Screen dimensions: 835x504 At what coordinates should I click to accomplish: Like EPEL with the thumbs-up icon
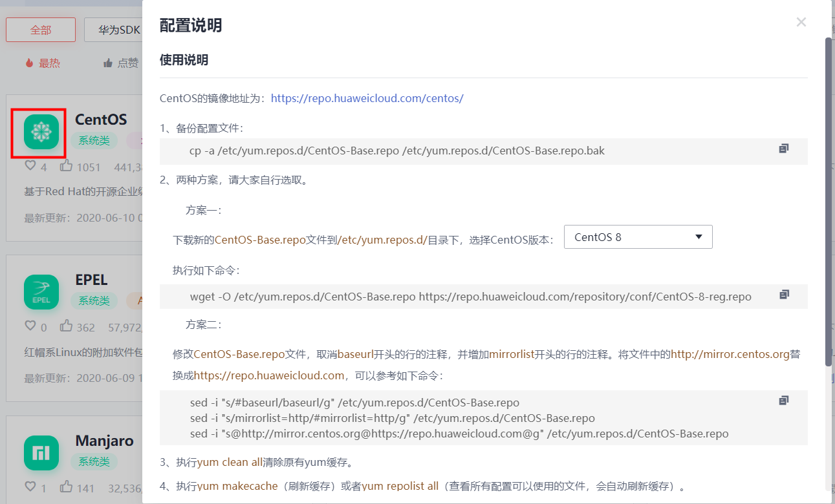coord(66,326)
